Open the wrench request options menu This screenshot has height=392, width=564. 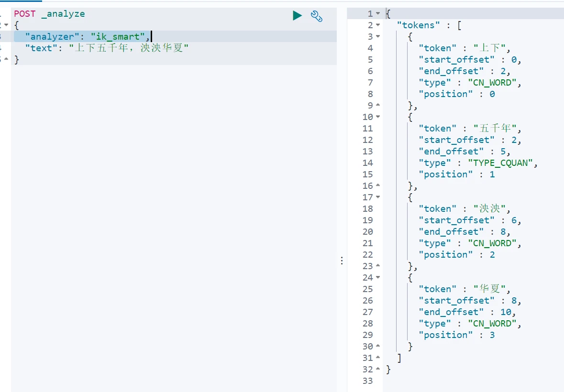[x=316, y=16]
